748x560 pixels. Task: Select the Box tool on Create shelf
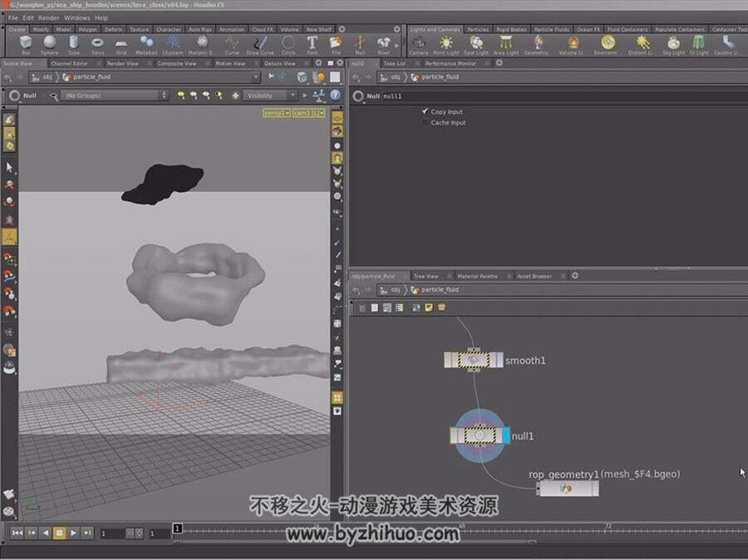point(26,46)
